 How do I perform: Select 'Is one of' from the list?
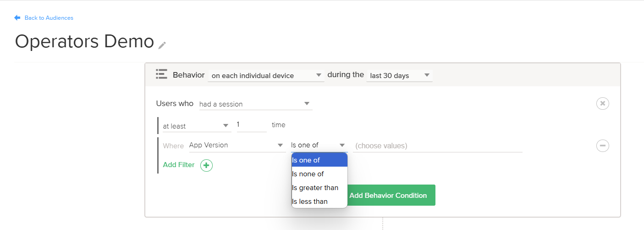point(319,160)
